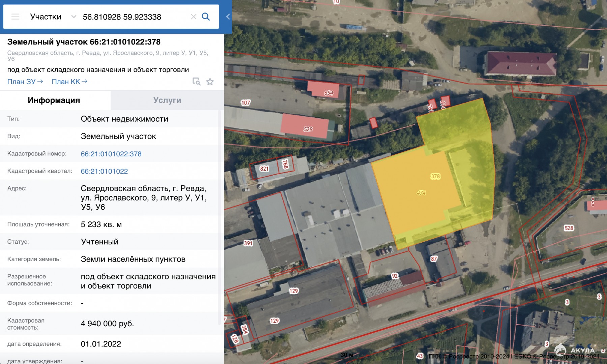607x364 pixels.
Task: Expand the Участки search type dropdown
Action: pos(46,17)
